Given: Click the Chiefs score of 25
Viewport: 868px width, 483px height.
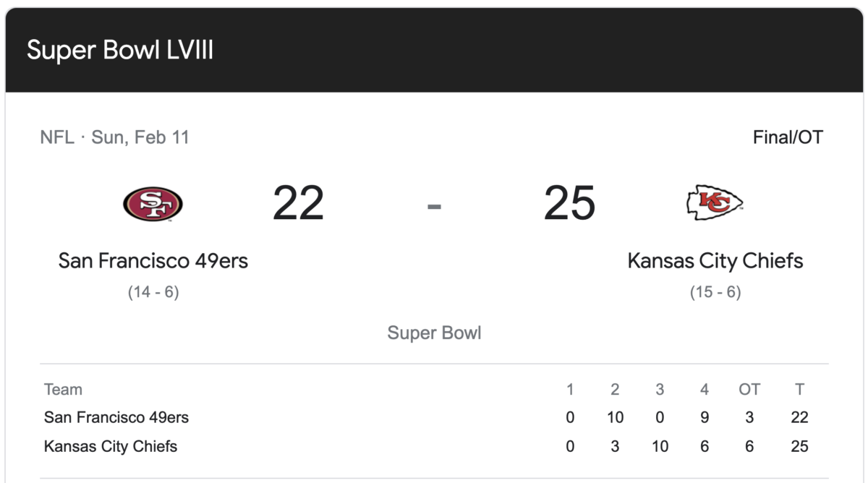Looking at the screenshot, I should 569,204.
